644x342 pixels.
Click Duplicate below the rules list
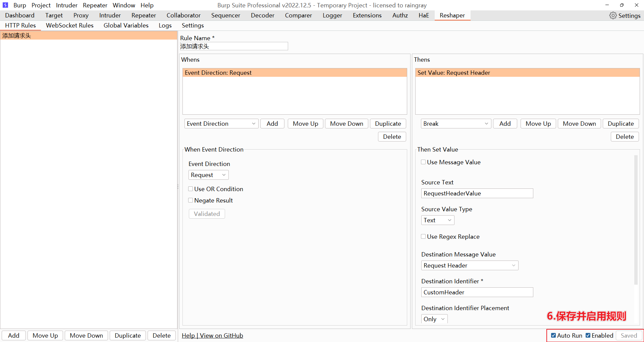coord(128,336)
